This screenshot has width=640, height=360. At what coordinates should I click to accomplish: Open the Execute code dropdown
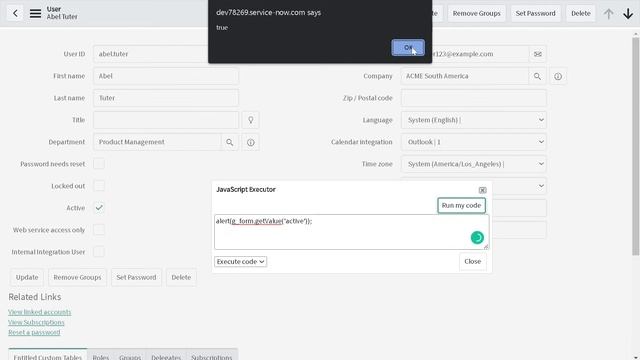pyautogui.click(x=240, y=262)
